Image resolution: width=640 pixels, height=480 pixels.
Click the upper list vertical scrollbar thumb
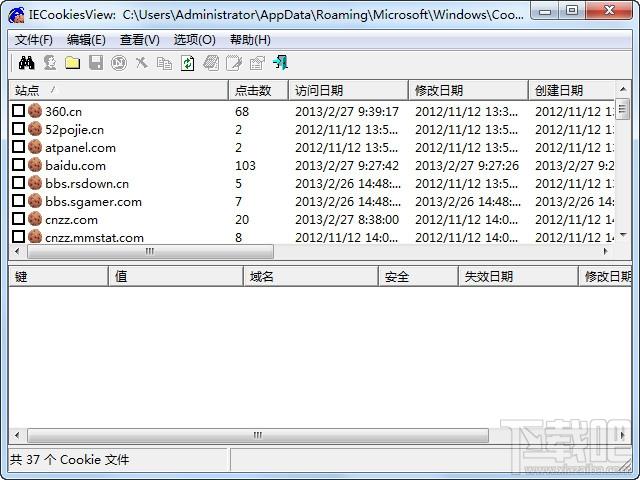tap(622, 109)
